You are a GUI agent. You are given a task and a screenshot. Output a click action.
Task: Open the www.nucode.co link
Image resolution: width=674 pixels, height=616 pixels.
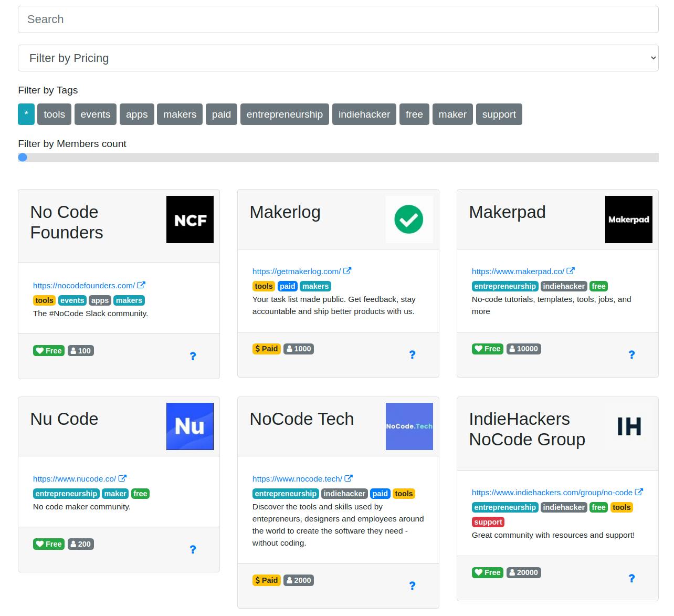tap(75, 478)
